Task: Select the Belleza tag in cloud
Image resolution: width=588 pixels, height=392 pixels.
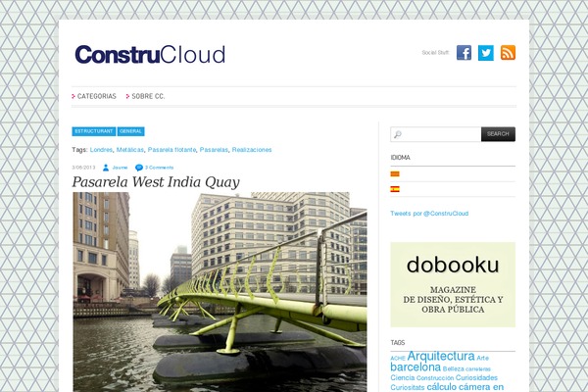Action: point(454,368)
